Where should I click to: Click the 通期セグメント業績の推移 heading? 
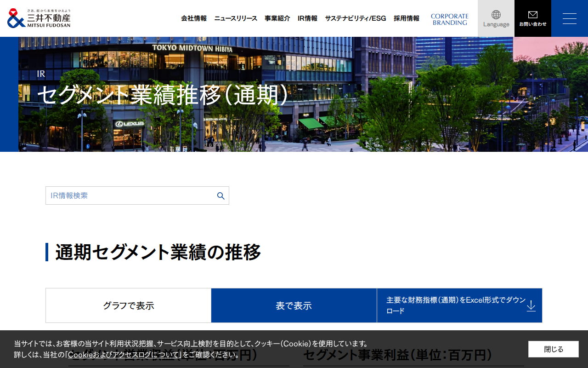pos(158,252)
